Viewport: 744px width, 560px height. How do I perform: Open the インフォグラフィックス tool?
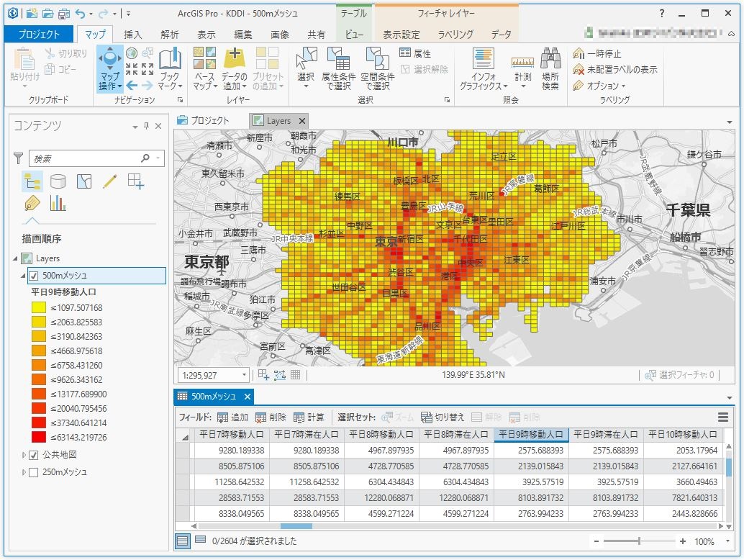[484, 69]
